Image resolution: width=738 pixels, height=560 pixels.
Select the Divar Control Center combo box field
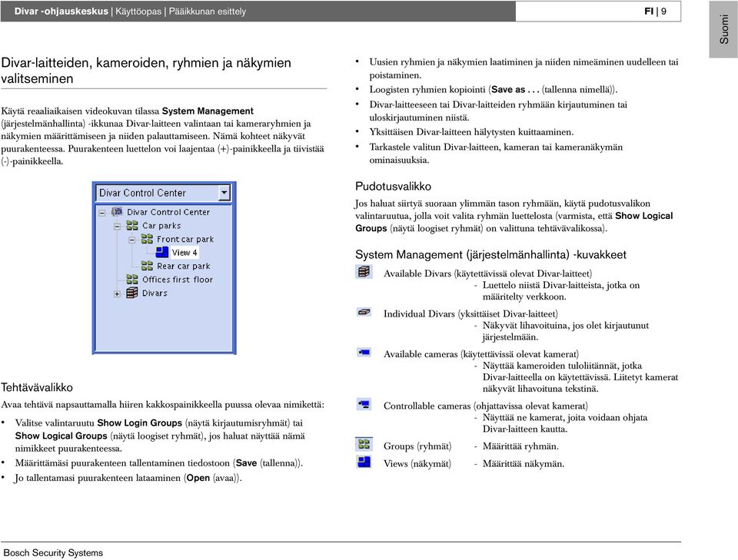163,193
